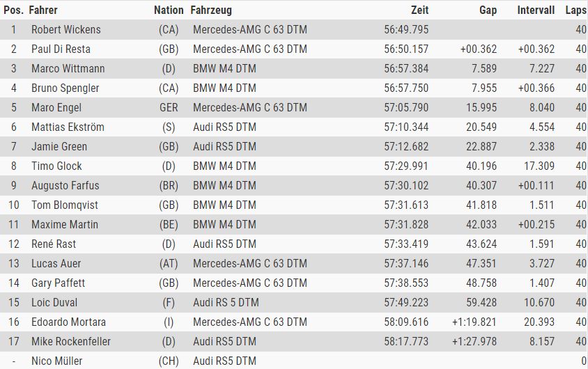
Task: Click Marco Wittmann's name
Action: 68,68
